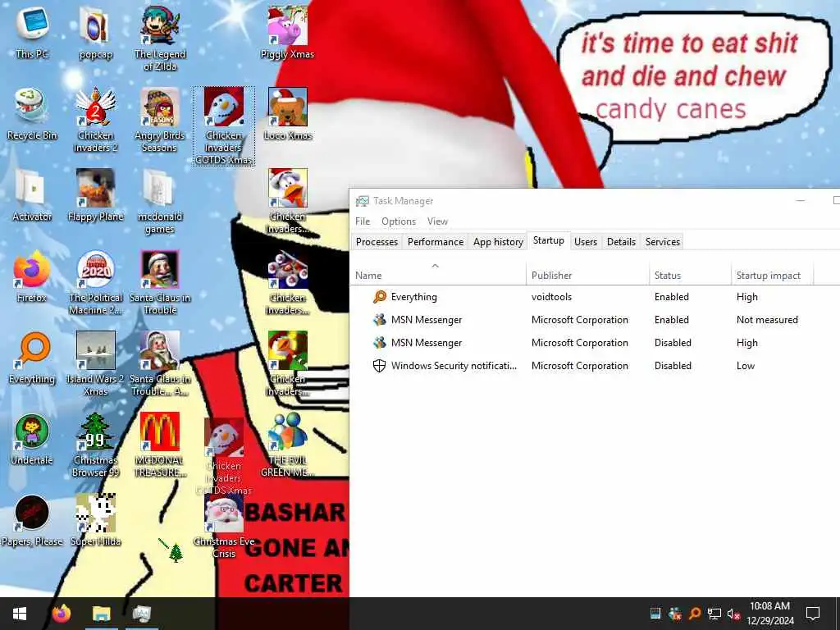Sort by the Publisher column header
The image size is (840, 630).
click(587, 275)
